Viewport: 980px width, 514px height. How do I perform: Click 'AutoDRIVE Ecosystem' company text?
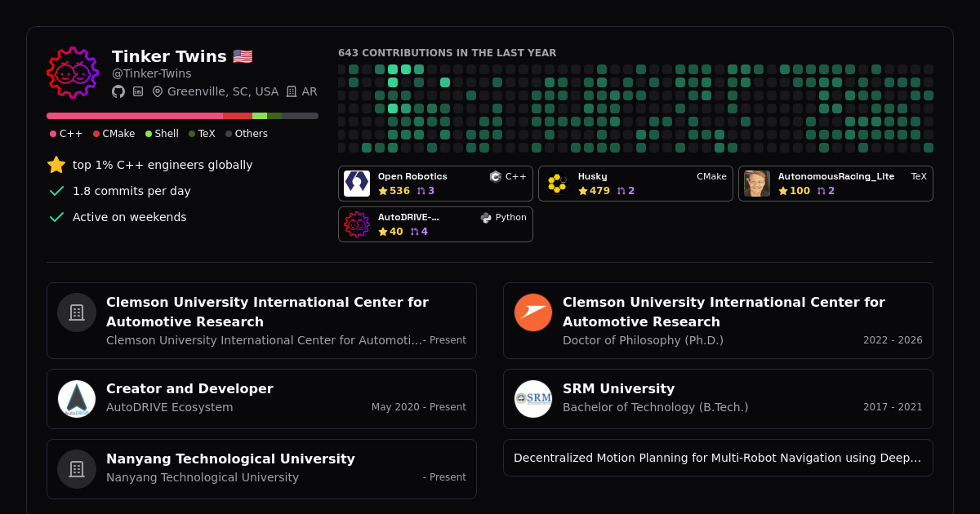coord(169,407)
